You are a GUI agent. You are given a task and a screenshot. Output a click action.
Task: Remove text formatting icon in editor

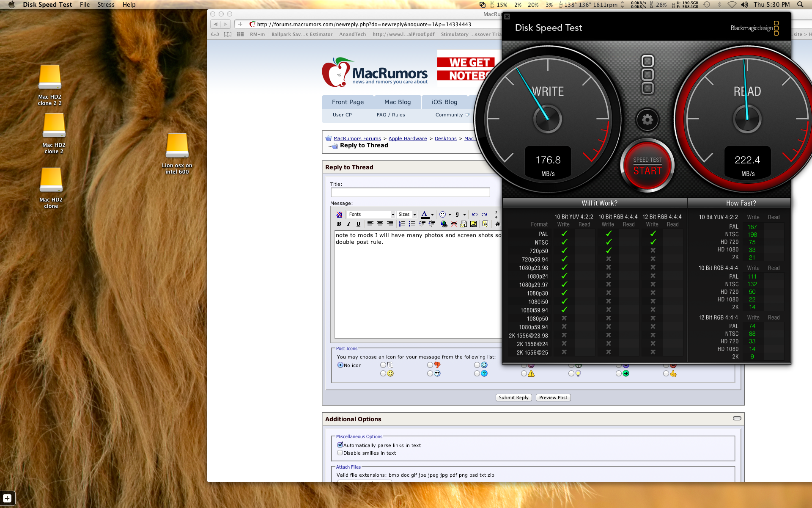coord(339,214)
